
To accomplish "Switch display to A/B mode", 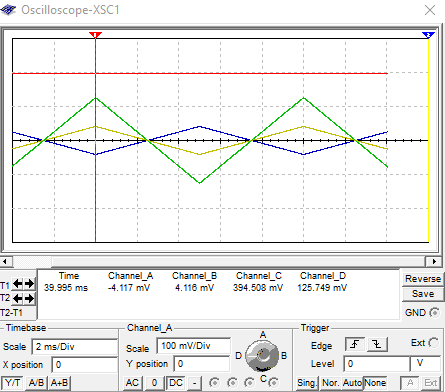I will point(36,383).
